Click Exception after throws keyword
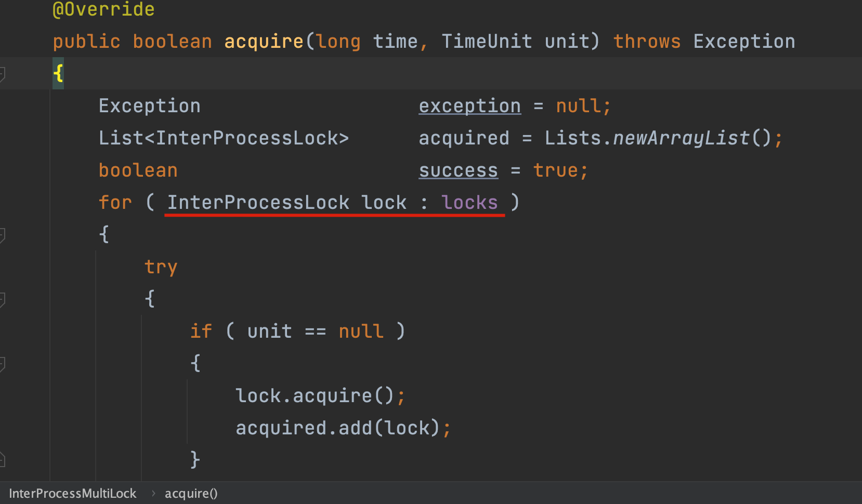This screenshot has width=862, height=504. [744, 42]
